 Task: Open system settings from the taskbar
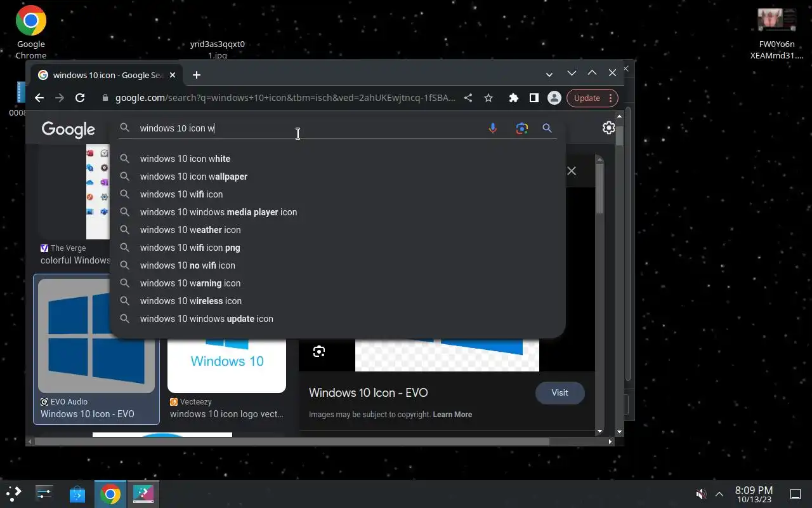tap(44, 493)
